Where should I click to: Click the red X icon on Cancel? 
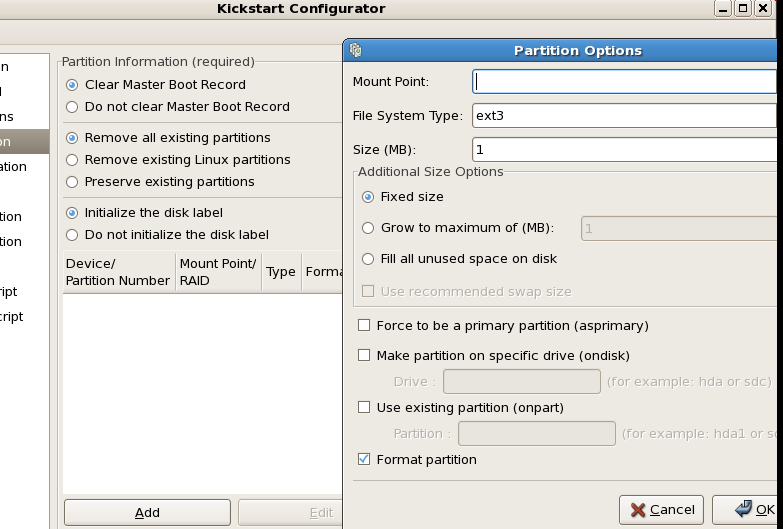point(637,510)
